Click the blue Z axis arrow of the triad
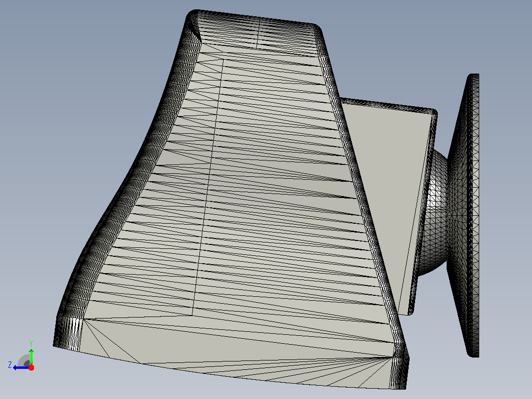532x399 pixels. tap(21, 367)
